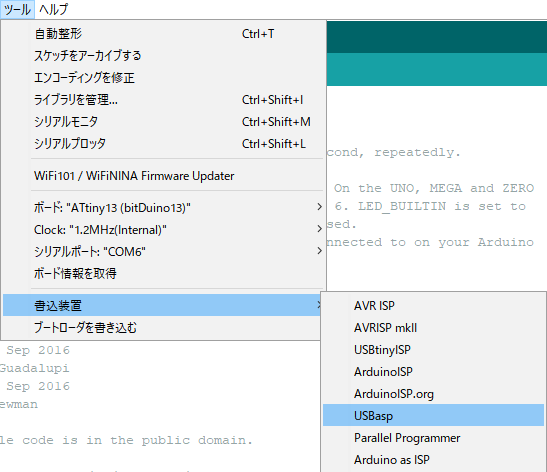The height and width of the screenshot is (472, 547).
Task: Click ブートローダを書き込む to burn bootloader
Action: [x=162, y=328]
